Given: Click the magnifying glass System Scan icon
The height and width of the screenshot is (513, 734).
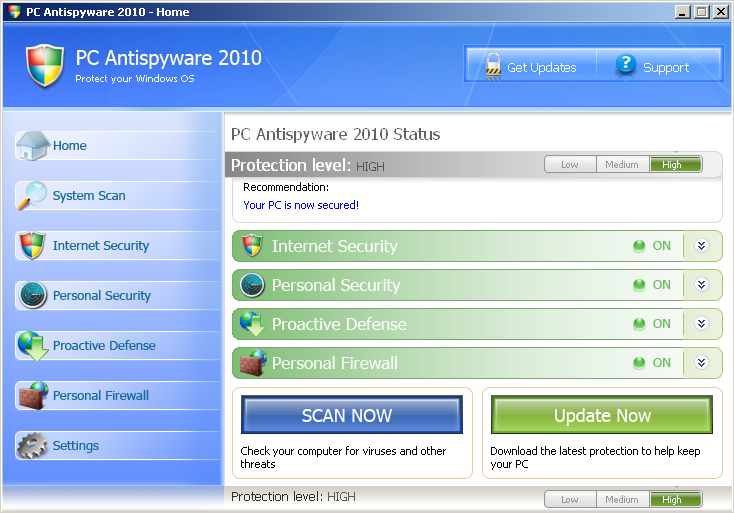Looking at the screenshot, I should (32, 195).
